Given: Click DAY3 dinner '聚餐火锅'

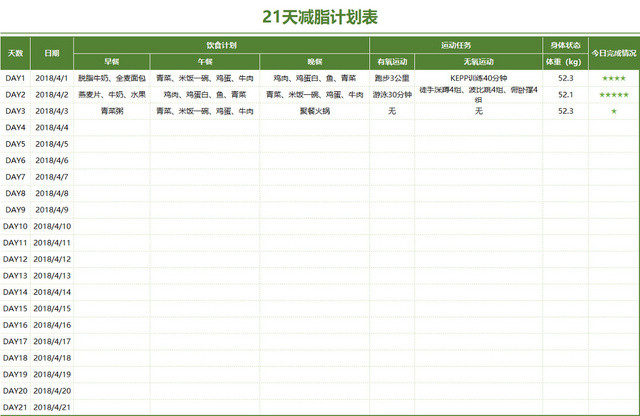Looking at the screenshot, I should pyautogui.click(x=315, y=111).
